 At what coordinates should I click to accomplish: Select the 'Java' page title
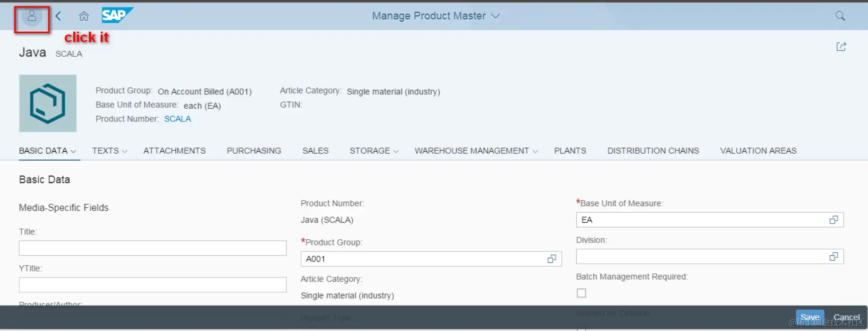33,52
